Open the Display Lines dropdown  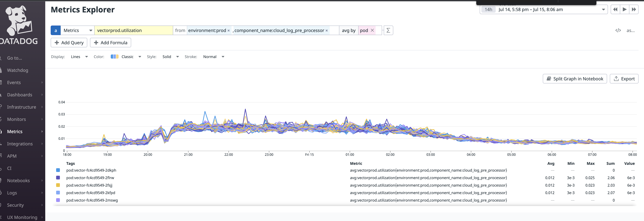[79, 57]
